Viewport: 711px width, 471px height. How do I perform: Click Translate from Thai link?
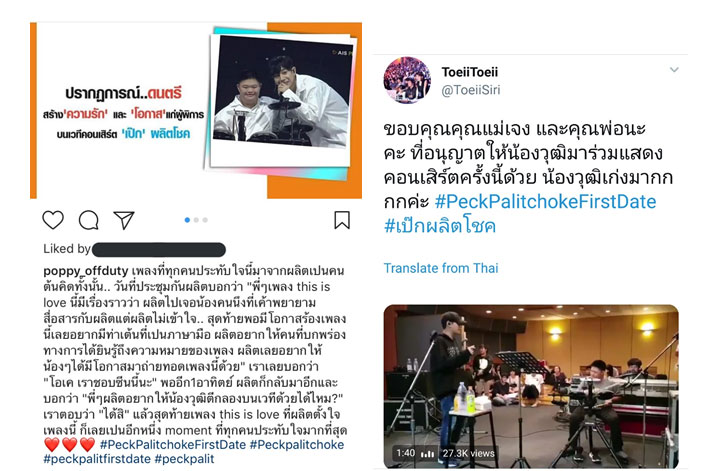(441, 268)
